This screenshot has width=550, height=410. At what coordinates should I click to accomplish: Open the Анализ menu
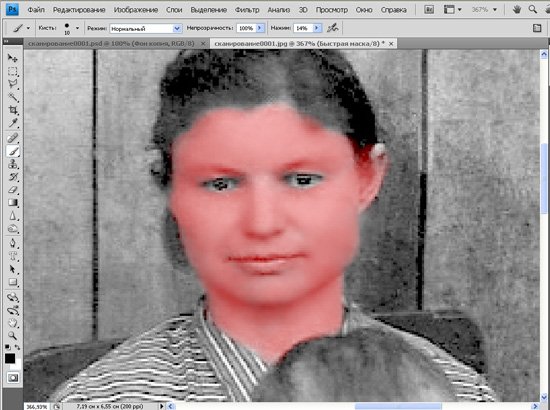click(x=279, y=10)
